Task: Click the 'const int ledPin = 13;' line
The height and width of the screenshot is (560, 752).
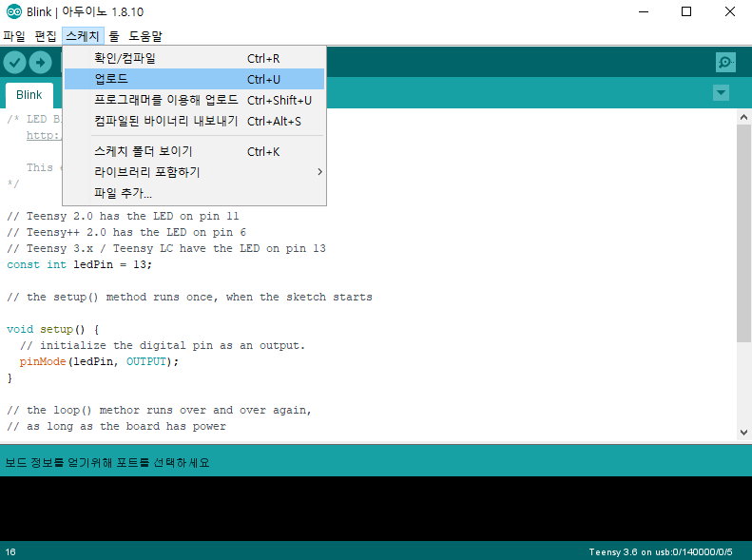Action: pyautogui.click(x=79, y=264)
